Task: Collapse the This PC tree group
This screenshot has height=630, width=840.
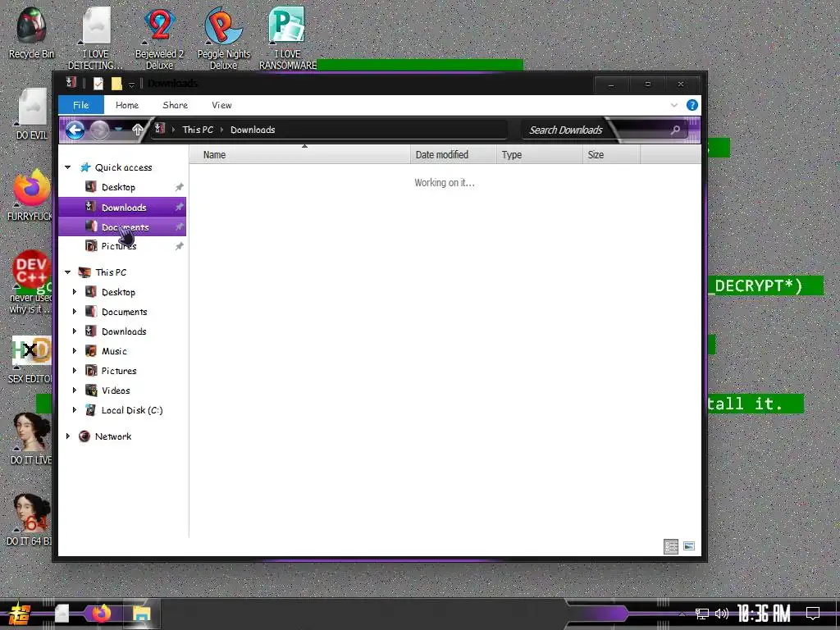Action: click(68, 272)
